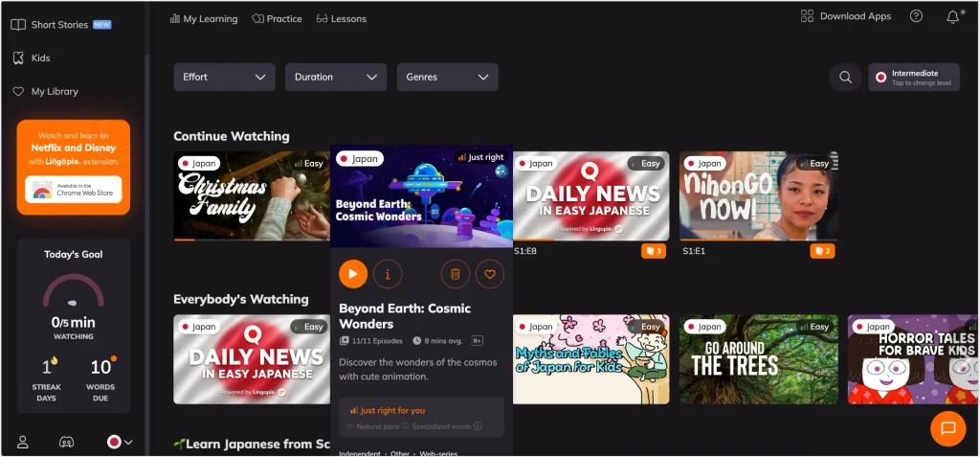Viewport: 980px width, 457px height.
Task: Open the Duration filter dropdown
Action: tap(336, 77)
